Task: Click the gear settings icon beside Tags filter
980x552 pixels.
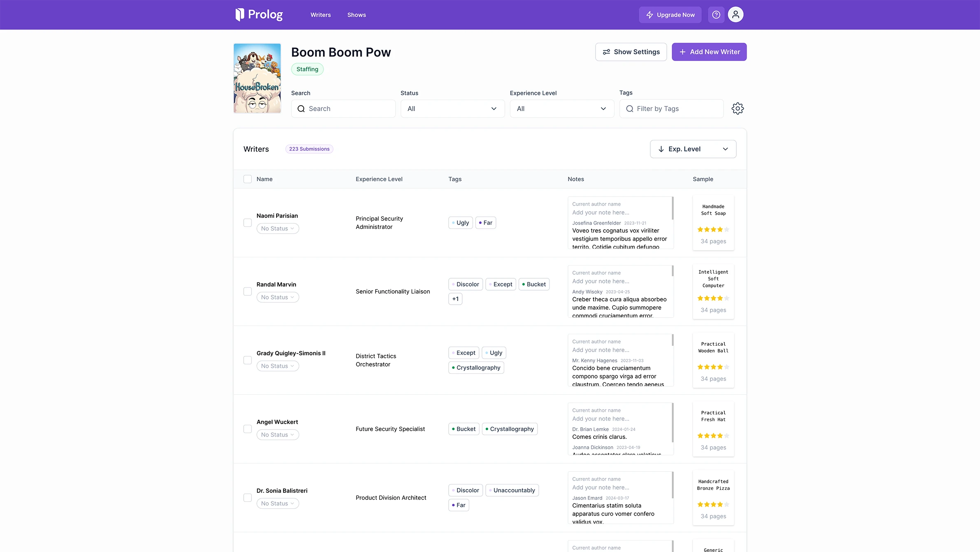Action: (x=738, y=109)
